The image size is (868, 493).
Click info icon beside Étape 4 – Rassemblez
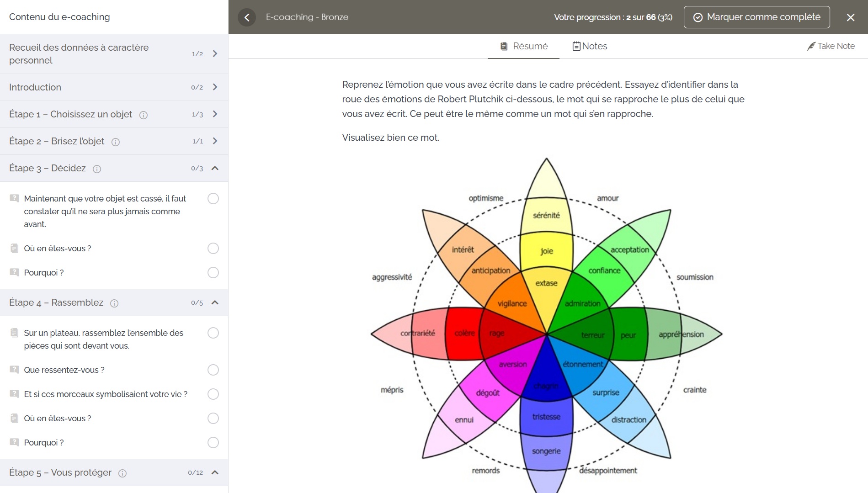[114, 303]
